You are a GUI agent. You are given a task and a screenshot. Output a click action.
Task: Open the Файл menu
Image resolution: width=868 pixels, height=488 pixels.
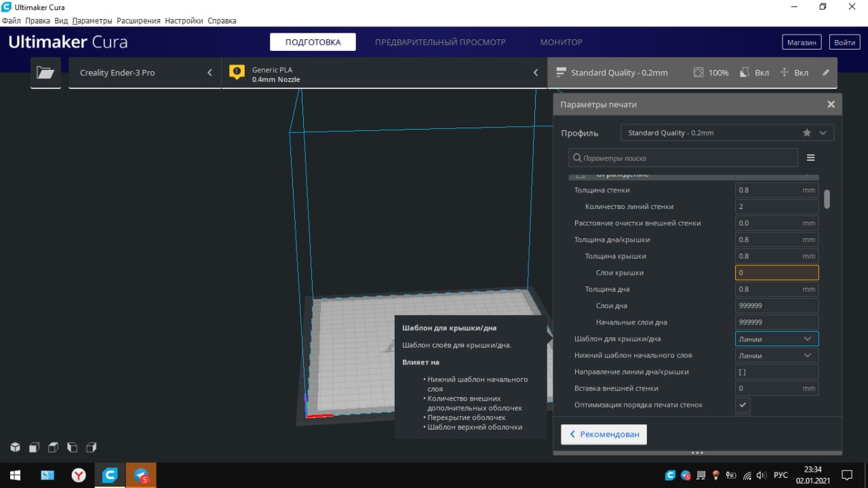tap(12, 21)
